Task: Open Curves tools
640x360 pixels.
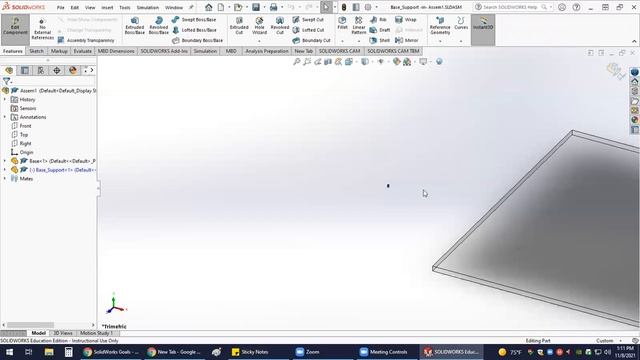Action: (x=461, y=23)
